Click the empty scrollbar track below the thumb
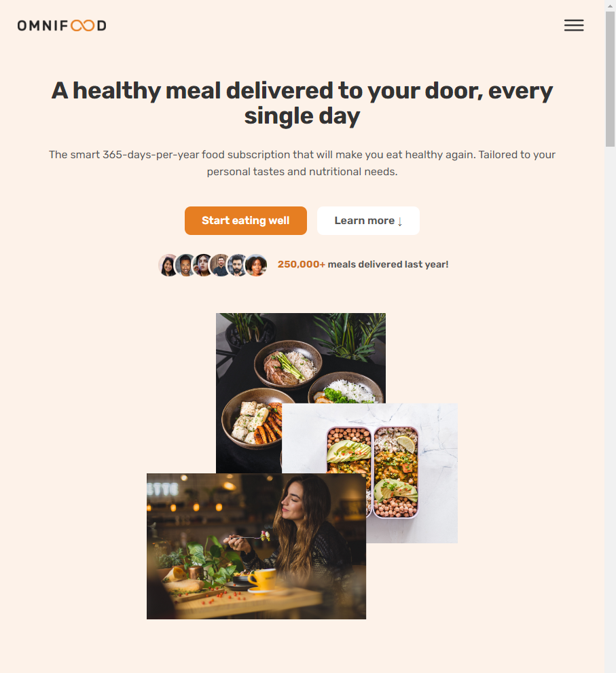The height and width of the screenshot is (673, 616). pos(610,407)
